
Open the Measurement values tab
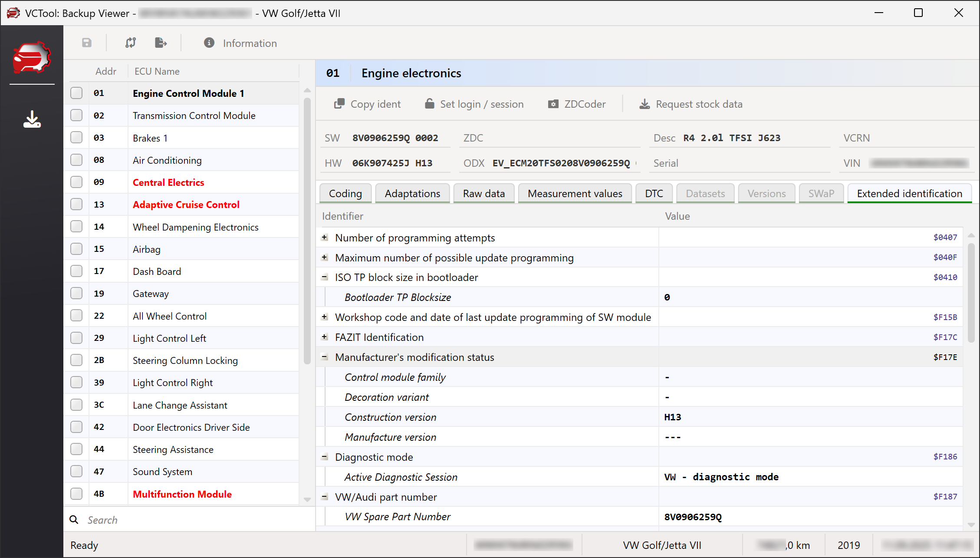tap(575, 194)
